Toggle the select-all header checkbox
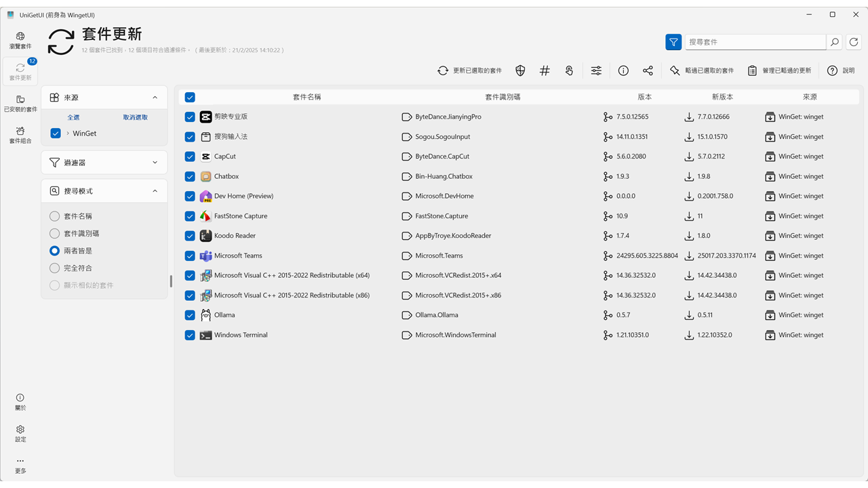This screenshot has width=868, height=488. click(190, 97)
